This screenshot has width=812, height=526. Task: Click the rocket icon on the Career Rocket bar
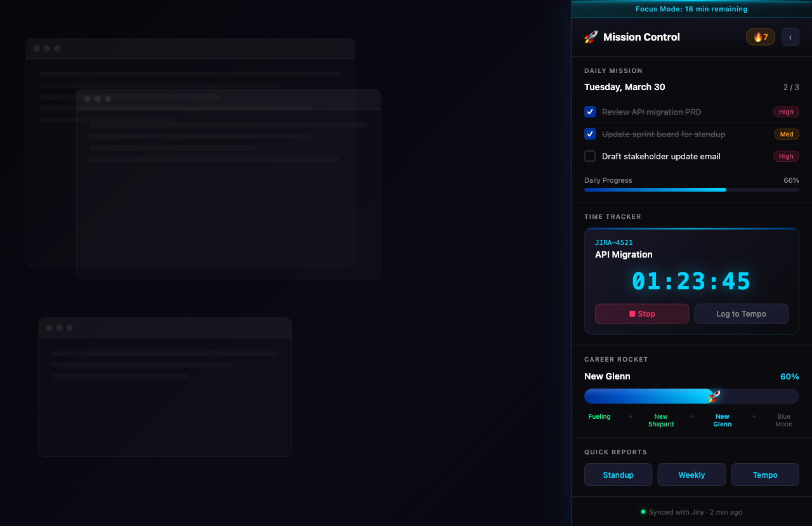[x=714, y=396]
